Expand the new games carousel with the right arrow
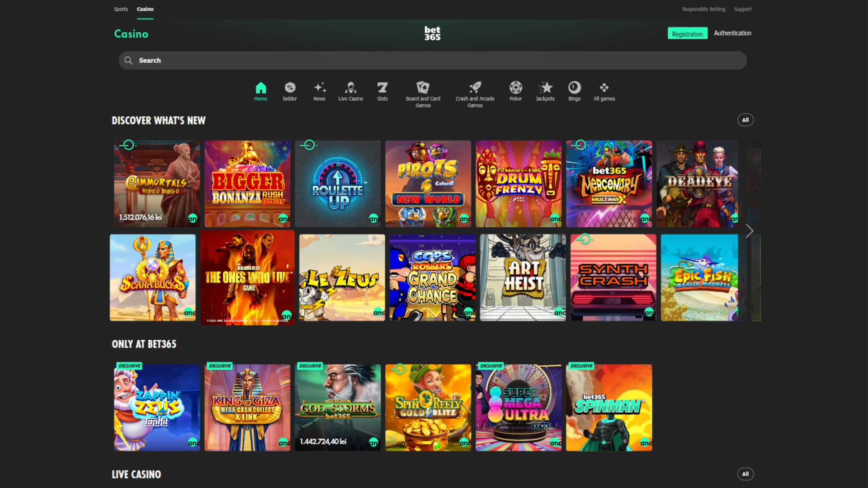Screen dimensions: 868x488 [749, 231]
